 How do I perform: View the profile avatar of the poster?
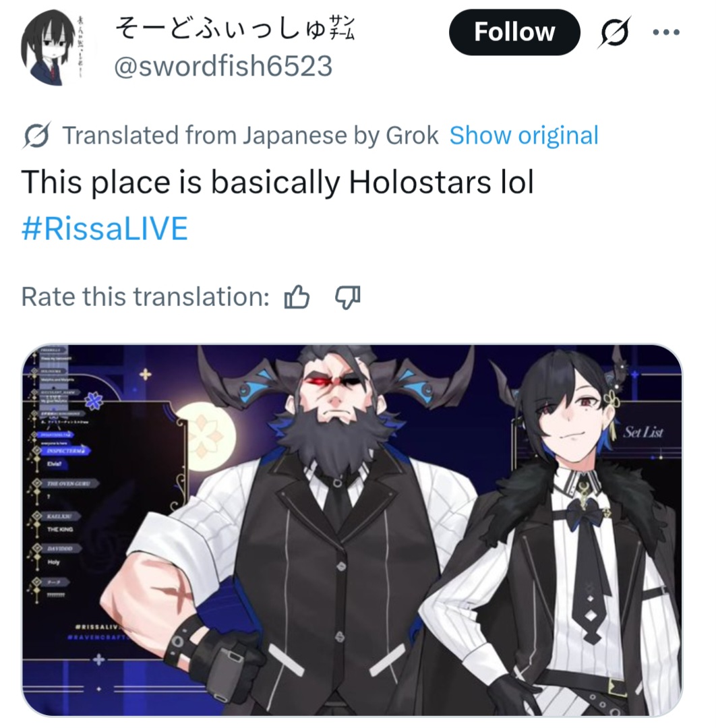click(x=49, y=47)
